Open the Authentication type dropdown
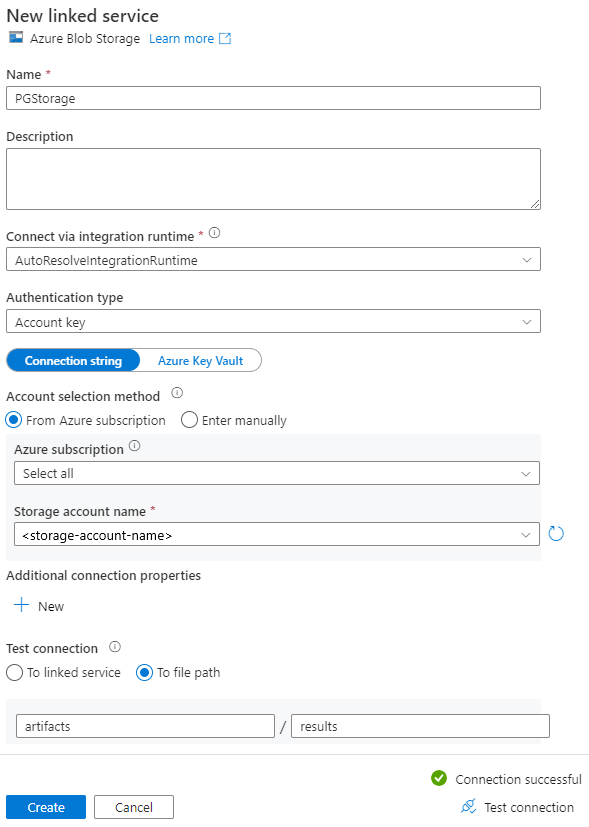This screenshot has height=827, width=589. 273,321
